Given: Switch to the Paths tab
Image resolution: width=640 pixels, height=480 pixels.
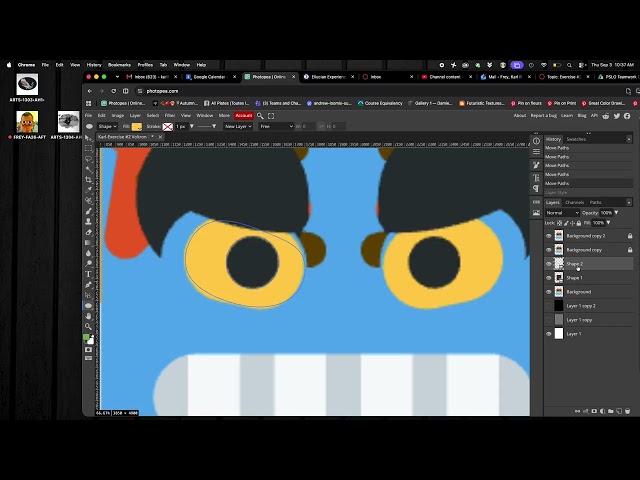Looking at the screenshot, I should pyautogui.click(x=596, y=202).
